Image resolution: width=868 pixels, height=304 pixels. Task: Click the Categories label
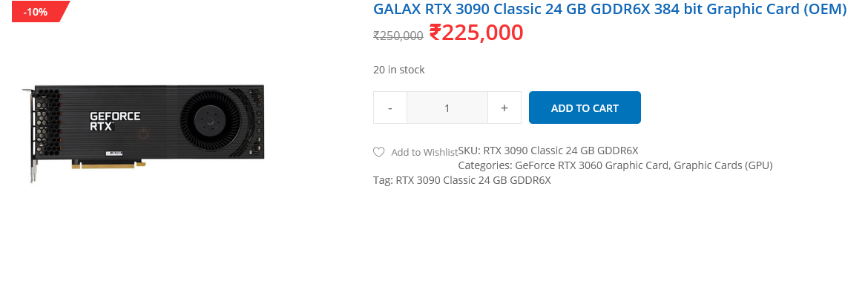point(485,165)
